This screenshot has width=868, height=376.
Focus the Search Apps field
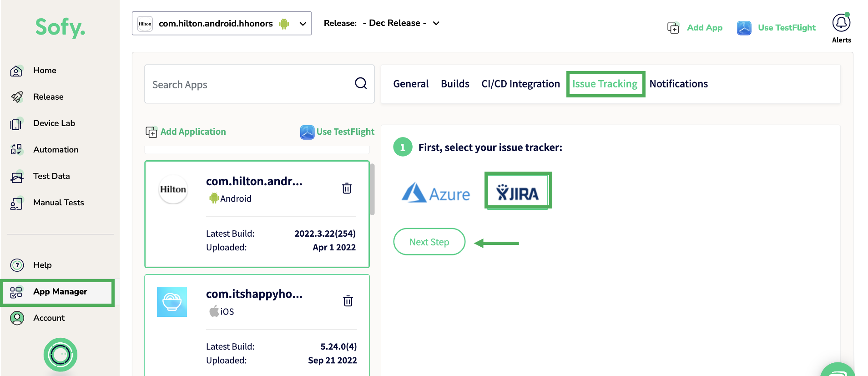point(259,84)
